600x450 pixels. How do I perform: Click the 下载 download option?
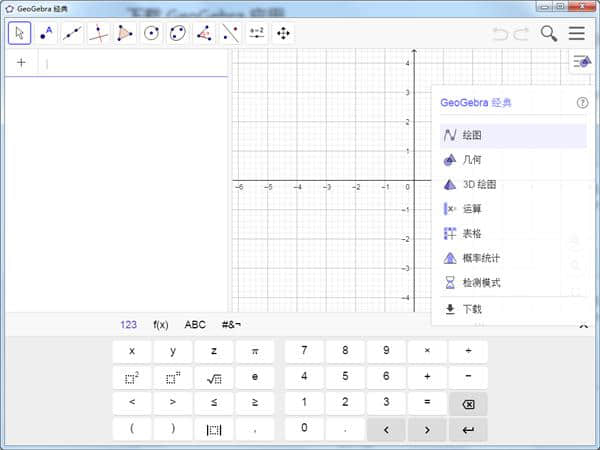472,309
